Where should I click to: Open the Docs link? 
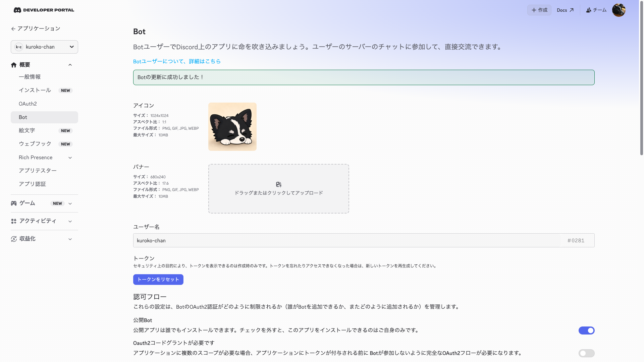point(565,10)
